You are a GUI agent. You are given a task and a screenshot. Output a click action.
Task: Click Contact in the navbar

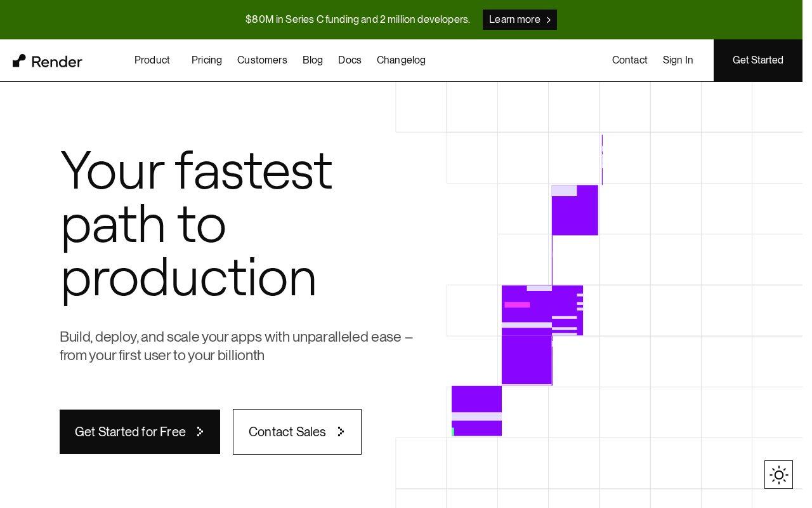(x=630, y=60)
